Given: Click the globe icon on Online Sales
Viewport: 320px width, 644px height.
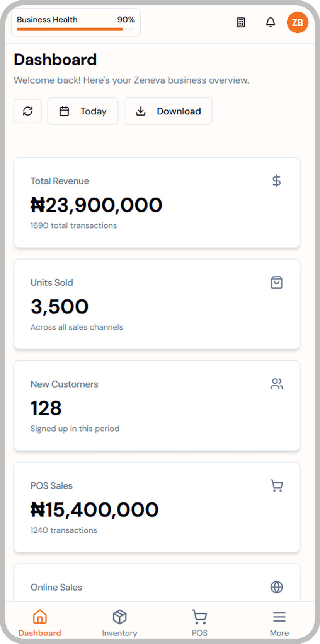Looking at the screenshot, I should point(276,587).
